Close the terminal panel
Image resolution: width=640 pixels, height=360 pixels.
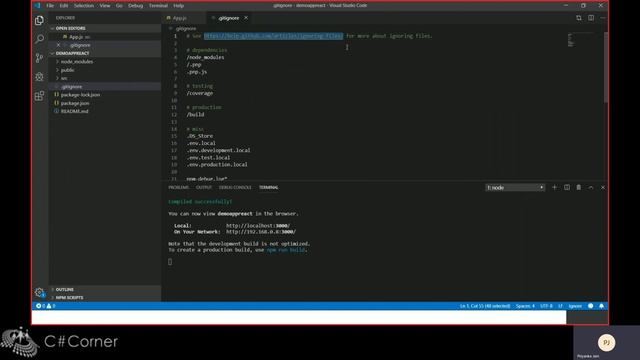pos(602,187)
